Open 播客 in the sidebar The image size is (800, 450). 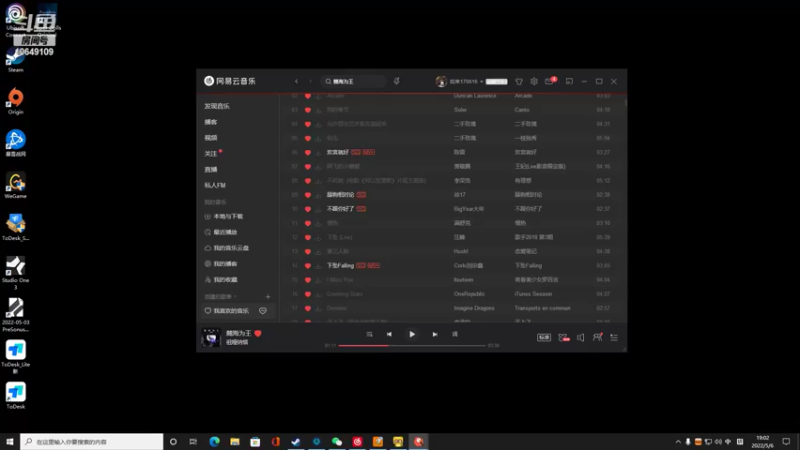tap(211, 122)
